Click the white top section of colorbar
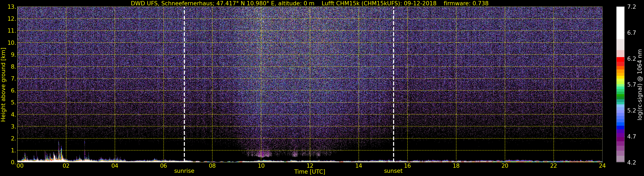The height and width of the screenshot is (176, 644). (x=620, y=23)
